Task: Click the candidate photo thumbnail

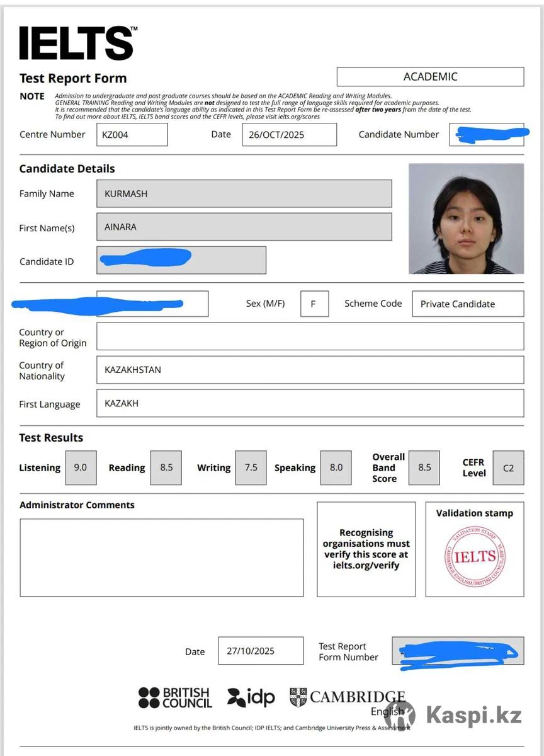Action: (466, 219)
